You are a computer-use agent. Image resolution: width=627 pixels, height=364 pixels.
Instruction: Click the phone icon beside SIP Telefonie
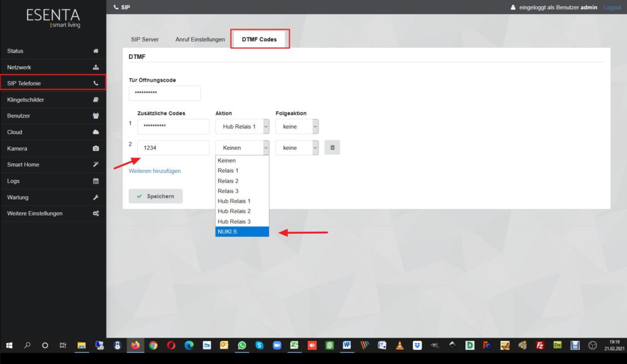pyautogui.click(x=96, y=83)
